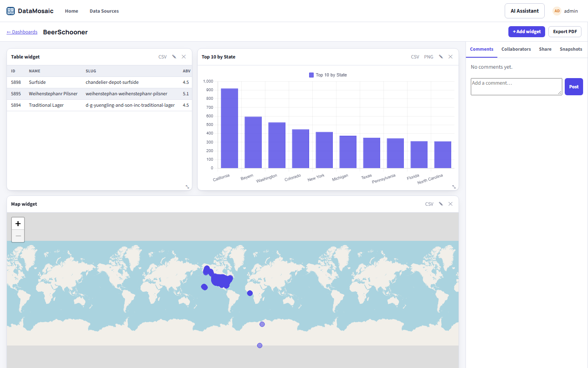
Task: Click the Add widget button
Action: (x=527, y=31)
